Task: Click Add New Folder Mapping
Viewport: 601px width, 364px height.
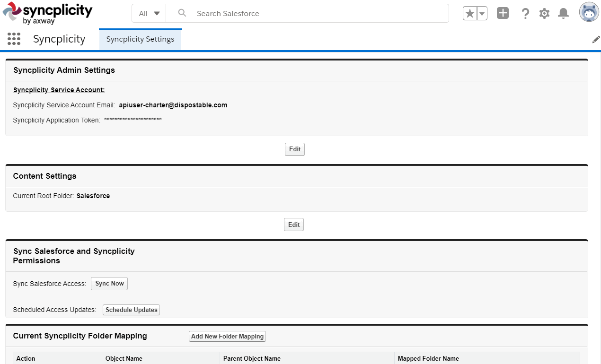Action: click(x=227, y=336)
